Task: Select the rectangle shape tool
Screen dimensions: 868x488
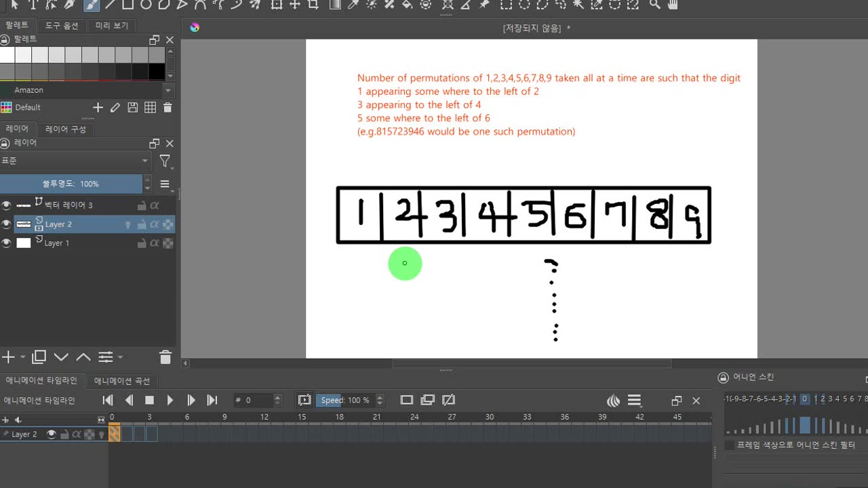Action: click(127, 5)
